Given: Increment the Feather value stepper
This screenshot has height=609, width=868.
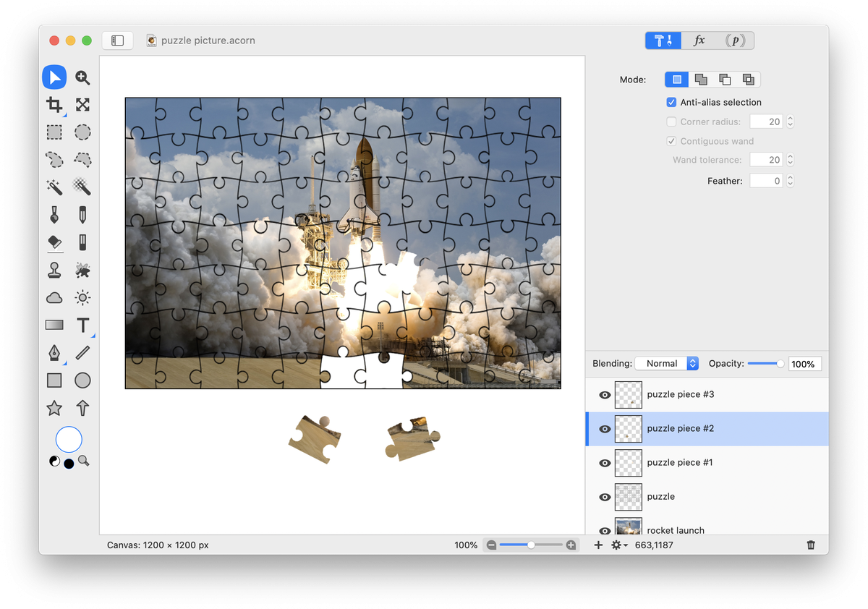Looking at the screenshot, I should click(790, 178).
